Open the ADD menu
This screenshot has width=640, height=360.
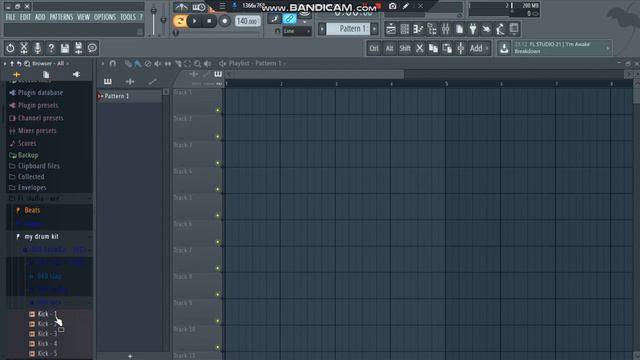pyautogui.click(x=40, y=17)
